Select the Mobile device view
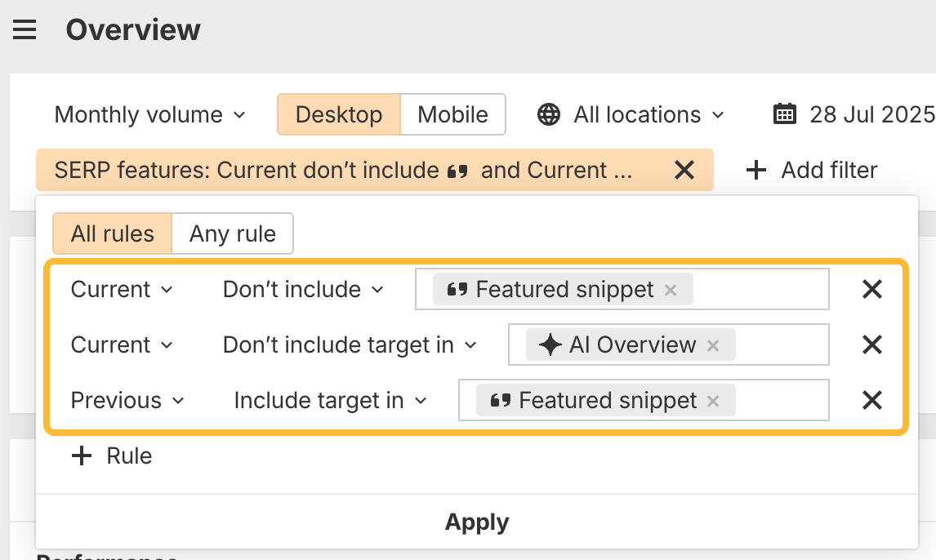The height and width of the screenshot is (560, 936). click(x=452, y=114)
